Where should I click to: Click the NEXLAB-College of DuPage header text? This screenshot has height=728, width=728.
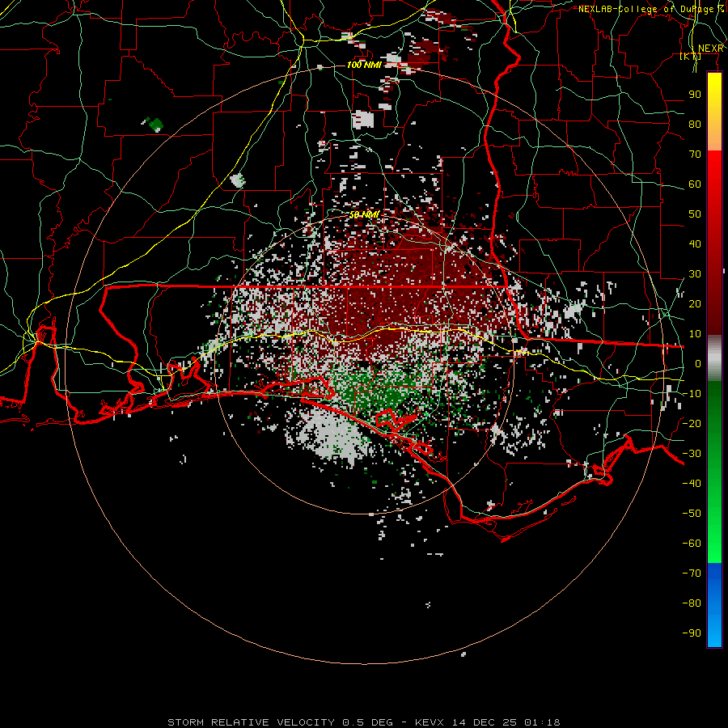(x=650, y=9)
